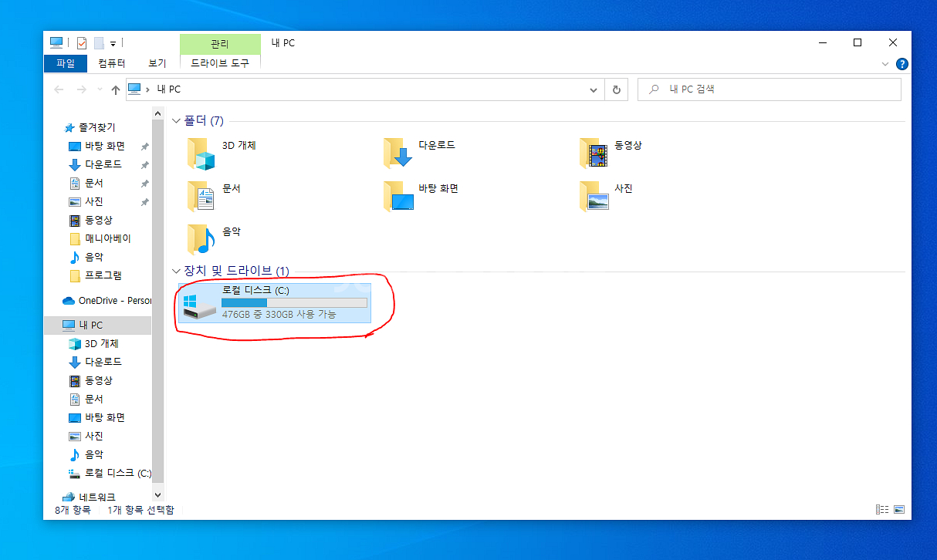Open the 음악 folder in main pane

tap(215, 239)
